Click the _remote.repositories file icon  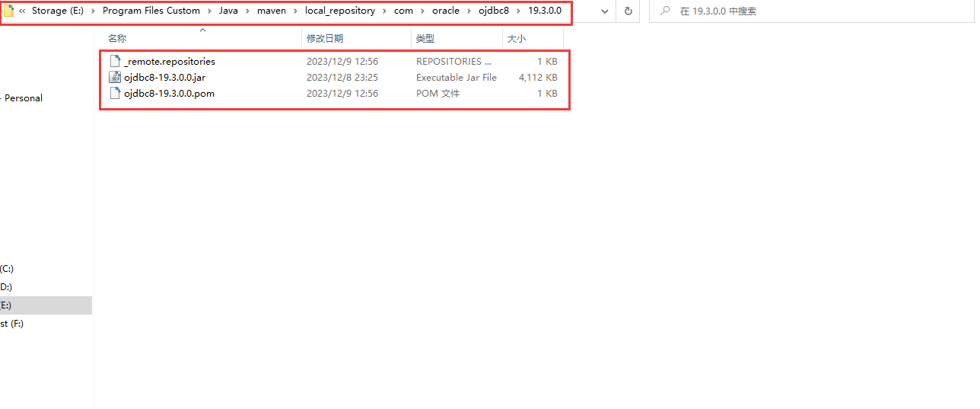pyautogui.click(x=115, y=61)
